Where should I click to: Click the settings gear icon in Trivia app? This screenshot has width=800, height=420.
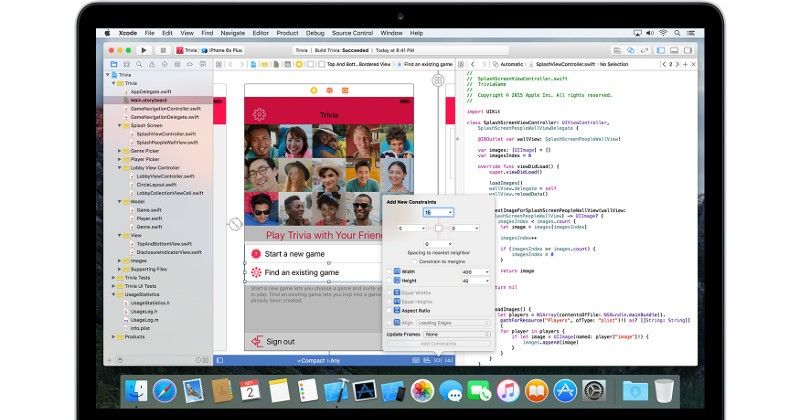coord(260,115)
